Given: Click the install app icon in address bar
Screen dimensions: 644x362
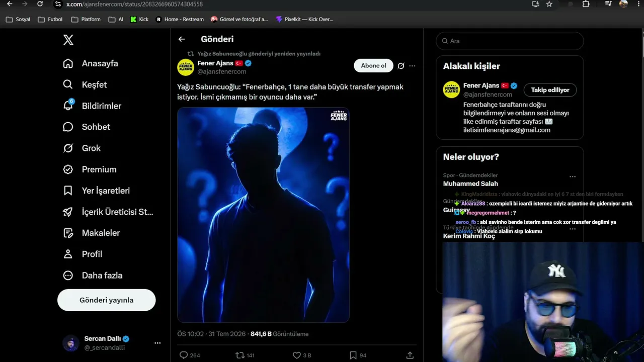Looking at the screenshot, I should pyautogui.click(x=535, y=4).
